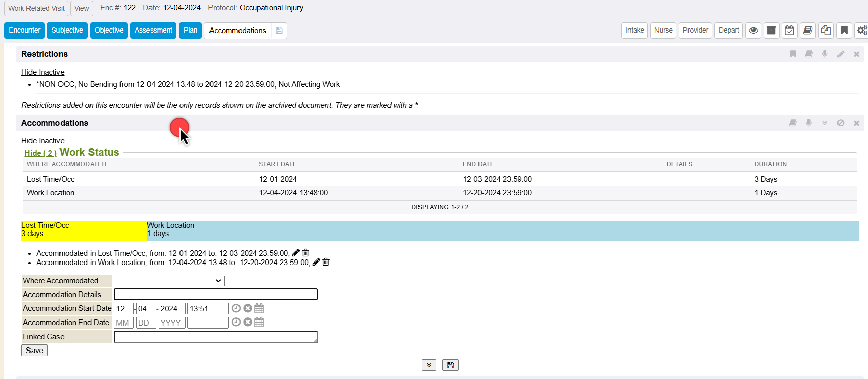This screenshot has width=868, height=379.
Task: Click microphone icon in Restrictions header
Action: tap(825, 54)
